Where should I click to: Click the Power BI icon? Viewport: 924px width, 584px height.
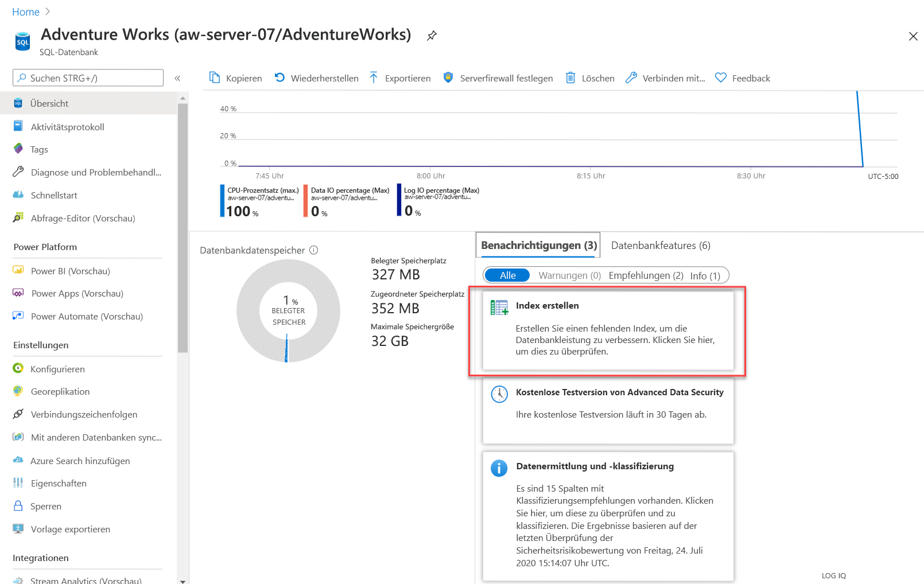coord(18,270)
